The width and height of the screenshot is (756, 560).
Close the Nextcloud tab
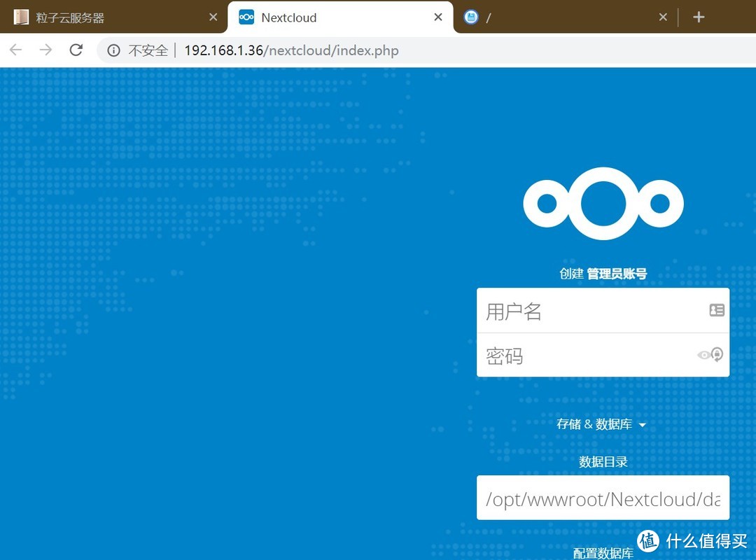coord(438,17)
